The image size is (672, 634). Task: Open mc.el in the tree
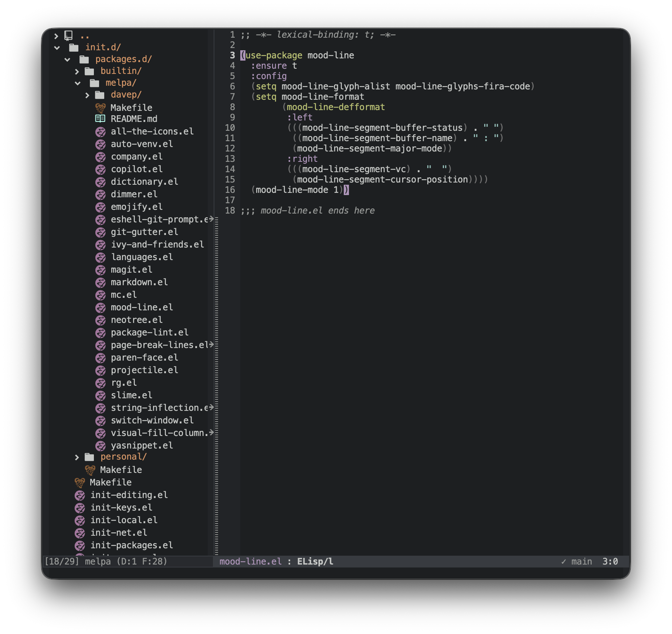click(x=124, y=295)
